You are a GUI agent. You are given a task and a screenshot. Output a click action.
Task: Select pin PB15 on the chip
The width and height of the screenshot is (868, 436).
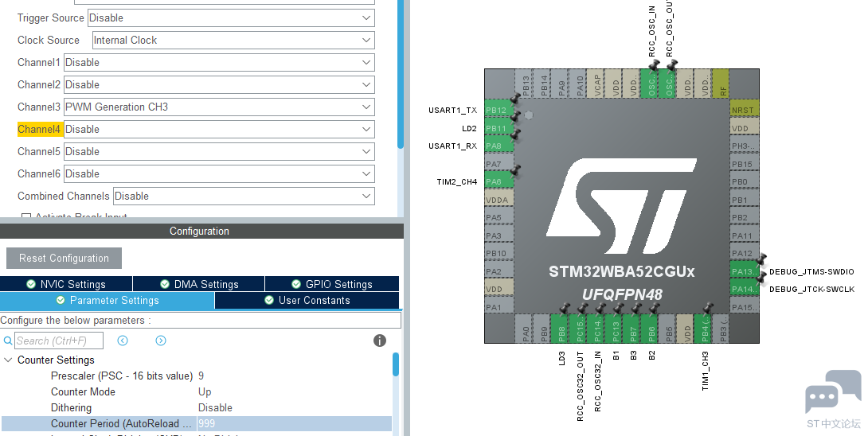(745, 164)
